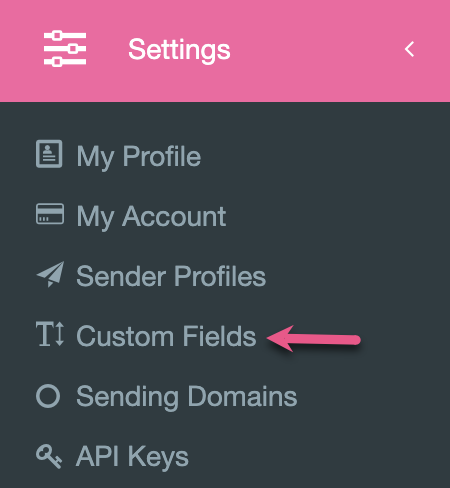The width and height of the screenshot is (450, 488).
Task: Click the My Account credit card icon
Action: pos(50,214)
